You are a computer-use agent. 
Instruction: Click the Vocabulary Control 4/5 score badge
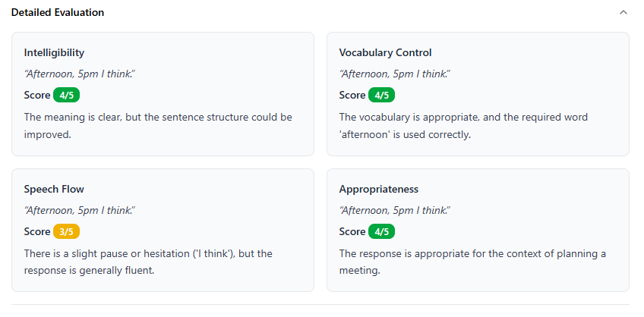pyautogui.click(x=382, y=96)
